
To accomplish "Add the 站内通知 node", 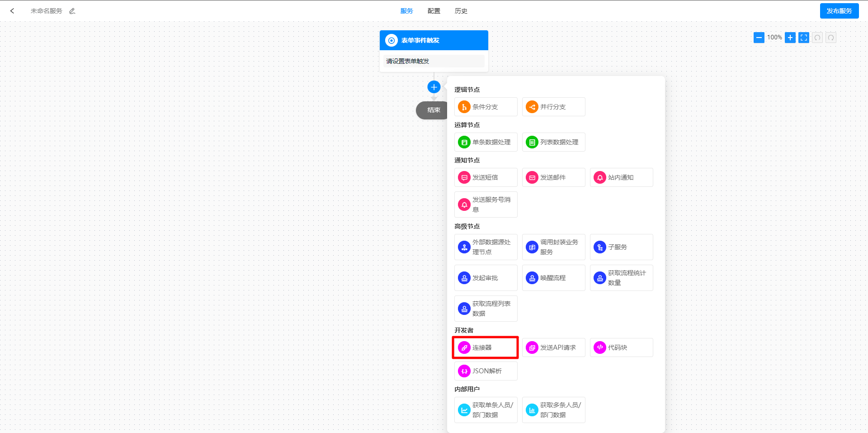I will tap(621, 177).
